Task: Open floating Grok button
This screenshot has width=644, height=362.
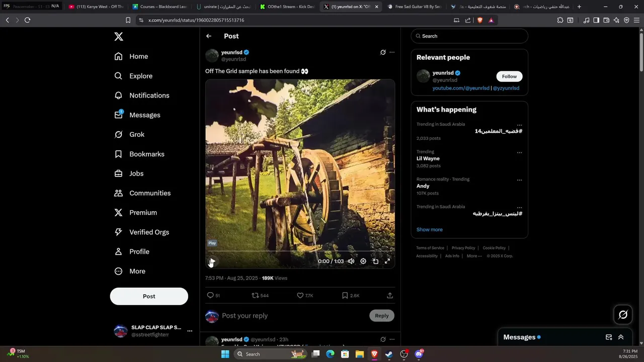Action: [623, 315]
